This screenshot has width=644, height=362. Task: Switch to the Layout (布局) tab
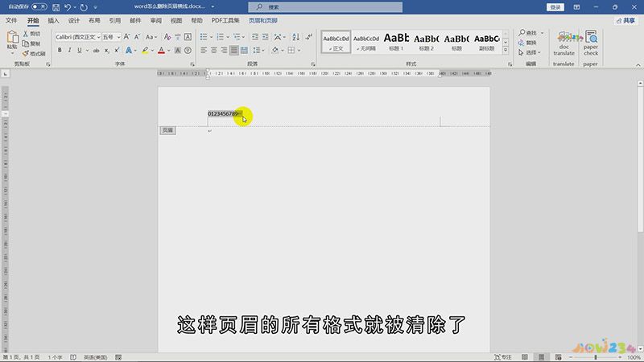click(x=94, y=20)
